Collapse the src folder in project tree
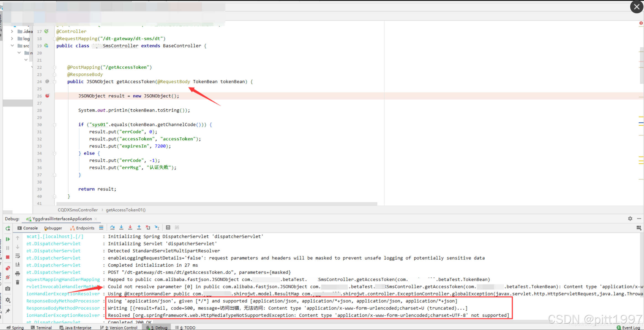This screenshot has height=330, width=644. coord(12,46)
